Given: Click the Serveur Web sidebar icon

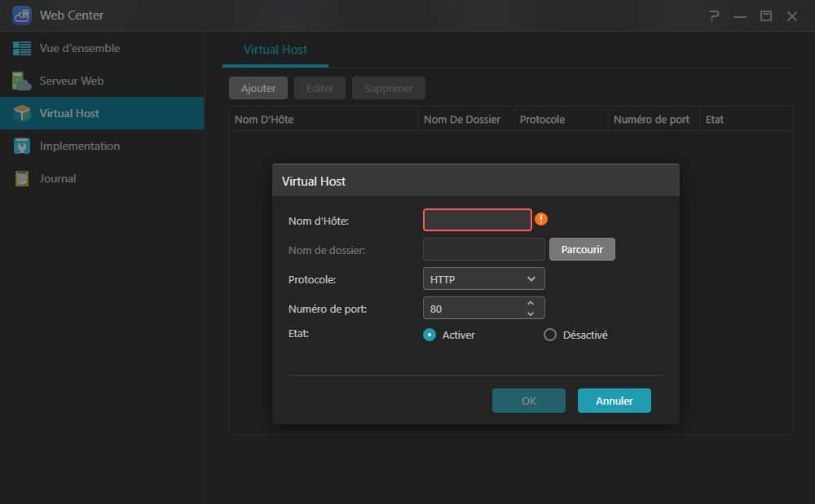Looking at the screenshot, I should point(22,81).
